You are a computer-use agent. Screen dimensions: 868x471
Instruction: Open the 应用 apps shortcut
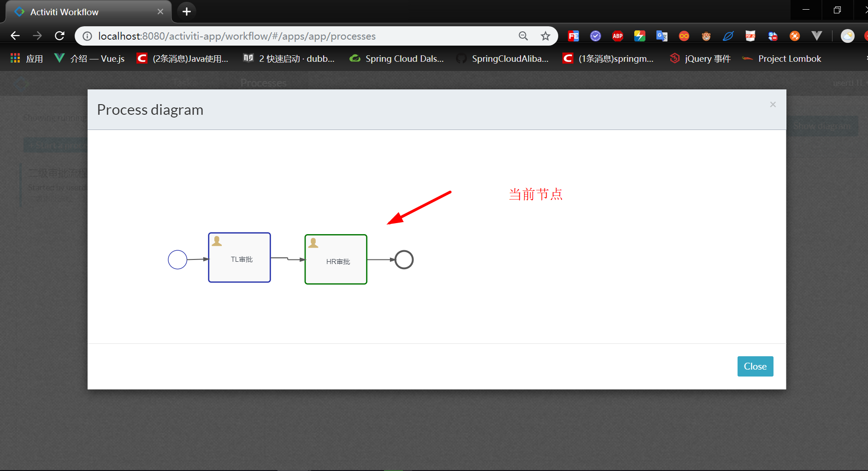(x=27, y=59)
